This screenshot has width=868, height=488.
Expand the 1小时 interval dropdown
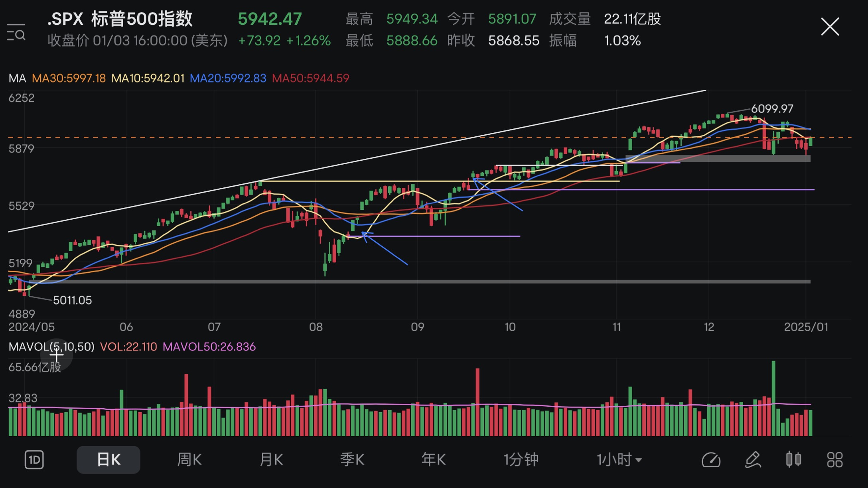pos(619,460)
